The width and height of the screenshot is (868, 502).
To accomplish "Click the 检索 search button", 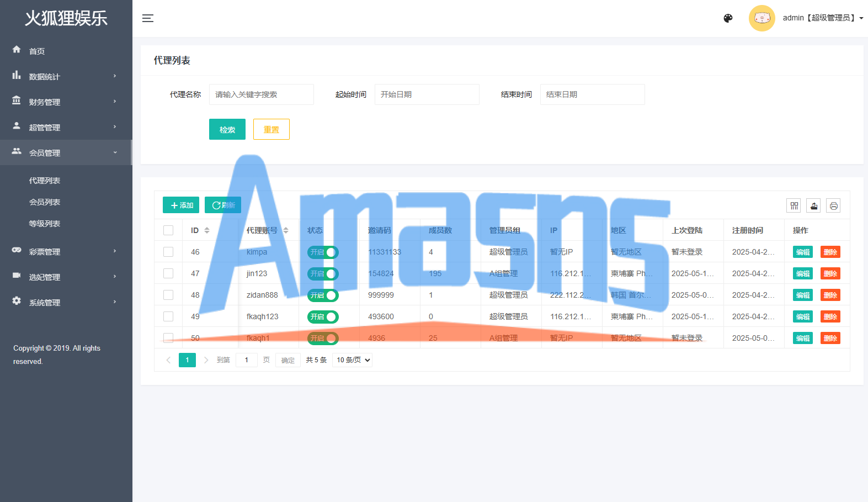I will [227, 129].
